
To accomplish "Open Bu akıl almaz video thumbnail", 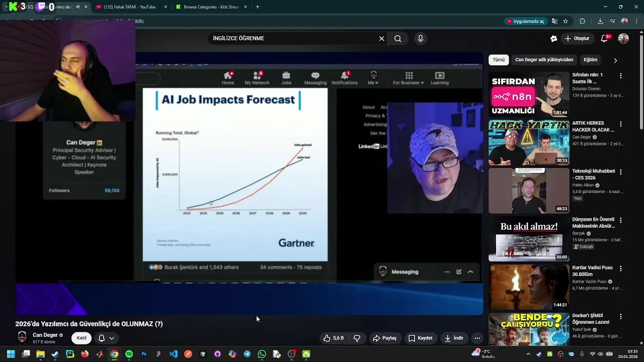I will pyautogui.click(x=529, y=239).
